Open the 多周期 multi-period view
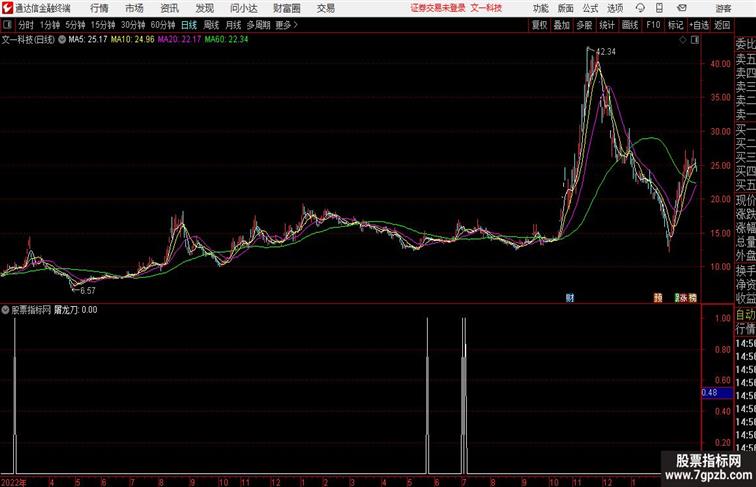The image size is (756, 487). tap(258, 25)
